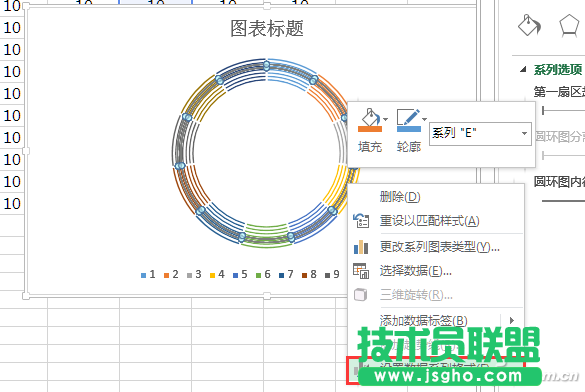Click the chart's bottom-middle resize handle

(x=267, y=296)
